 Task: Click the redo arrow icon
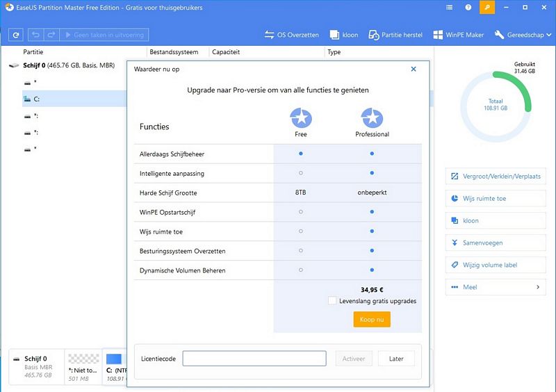pos(51,35)
